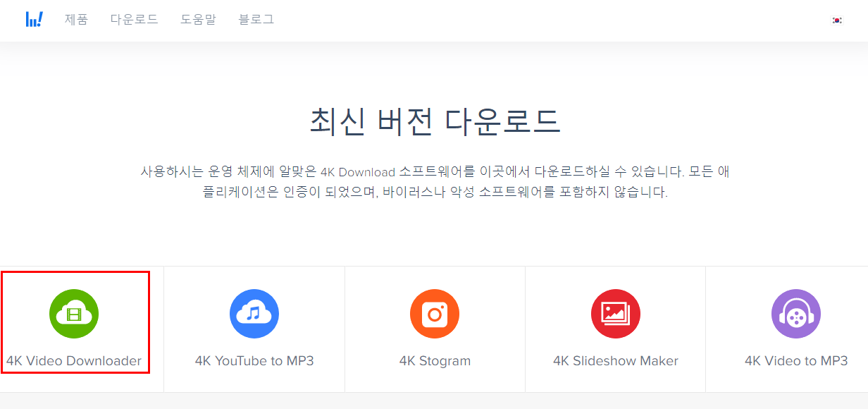
Task: Click the 4K Video to MP3 label
Action: pyautogui.click(x=796, y=361)
